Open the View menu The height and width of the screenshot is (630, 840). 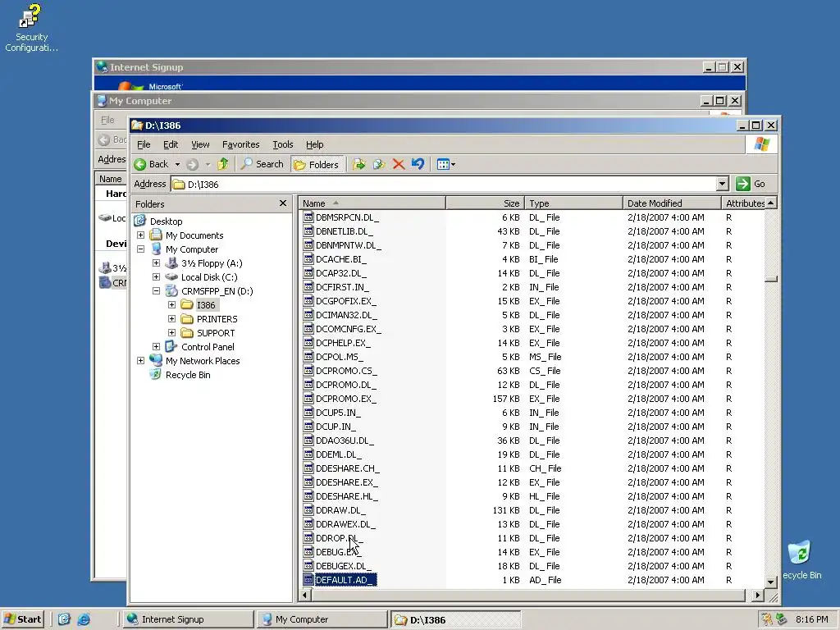pyautogui.click(x=200, y=144)
